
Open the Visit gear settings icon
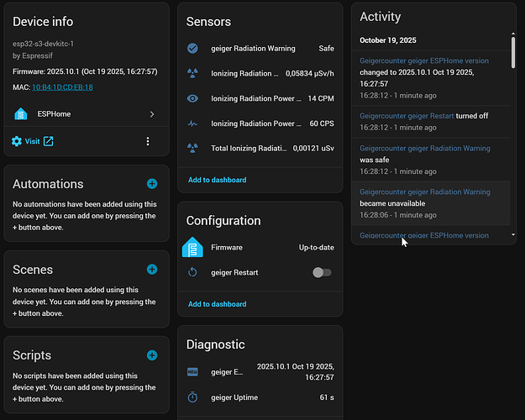(17, 141)
